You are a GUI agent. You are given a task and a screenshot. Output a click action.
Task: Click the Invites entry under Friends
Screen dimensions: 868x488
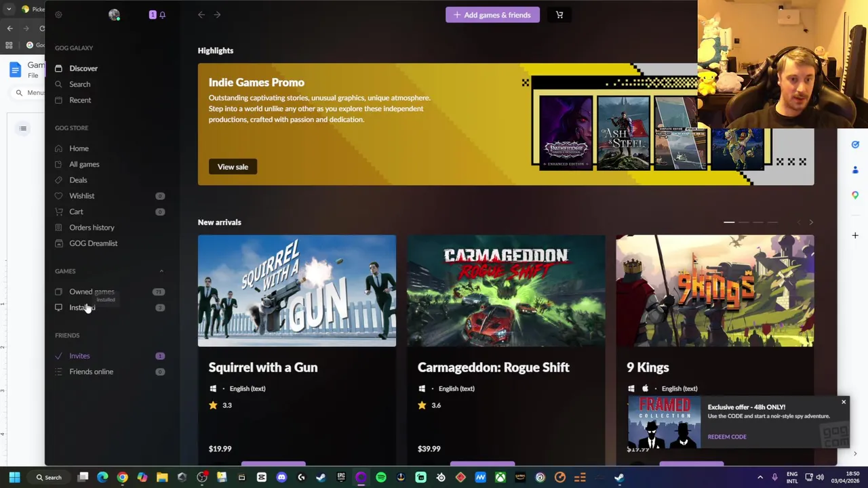tap(79, 356)
